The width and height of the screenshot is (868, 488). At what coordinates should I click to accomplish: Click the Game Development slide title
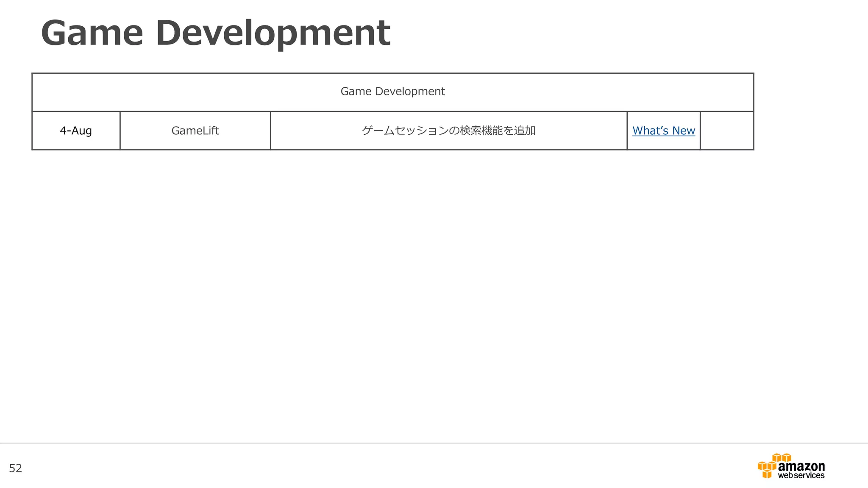(215, 33)
